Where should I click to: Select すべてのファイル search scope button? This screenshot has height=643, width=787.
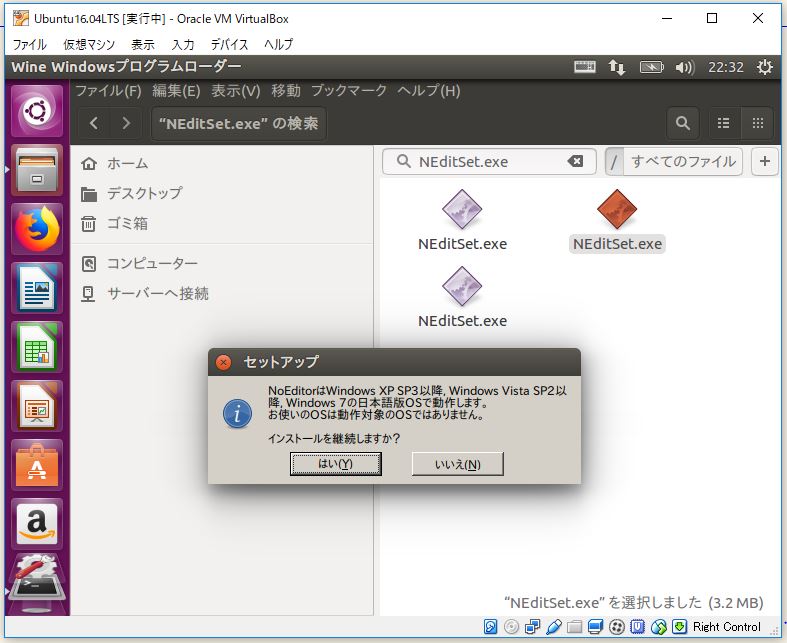pos(683,162)
